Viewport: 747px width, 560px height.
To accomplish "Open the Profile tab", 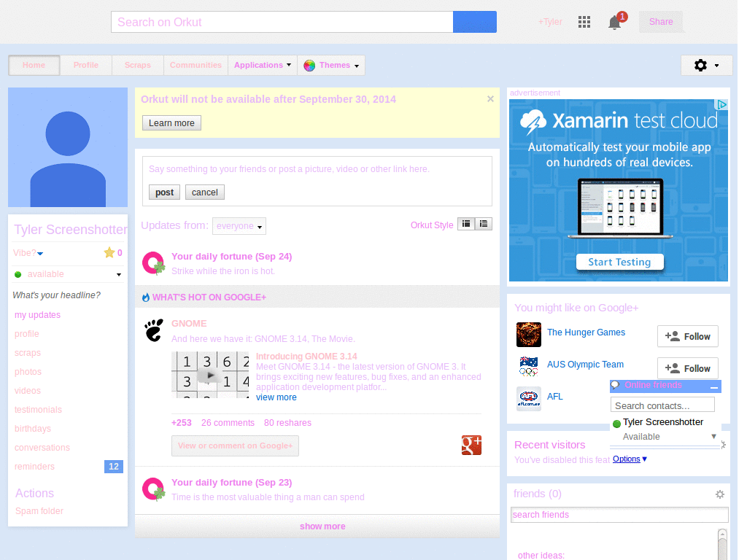I will [86, 65].
